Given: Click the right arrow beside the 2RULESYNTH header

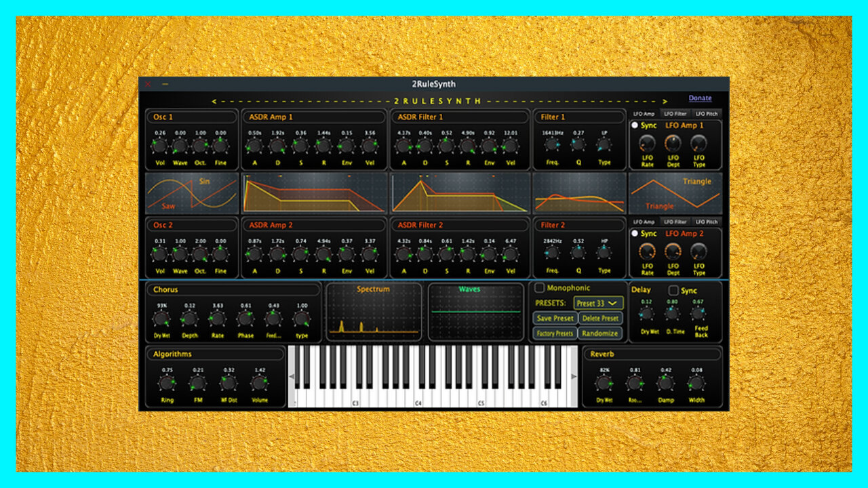Looking at the screenshot, I should click(x=665, y=102).
